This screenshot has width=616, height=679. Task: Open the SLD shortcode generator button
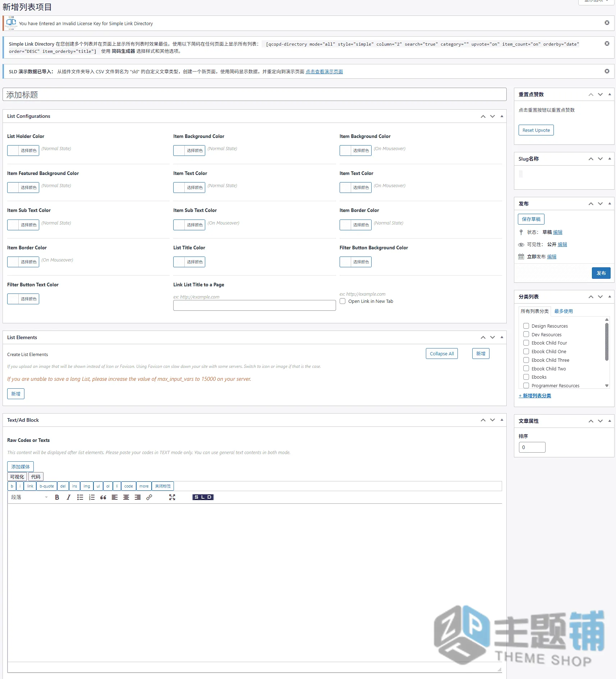click(x=203, y=497)
